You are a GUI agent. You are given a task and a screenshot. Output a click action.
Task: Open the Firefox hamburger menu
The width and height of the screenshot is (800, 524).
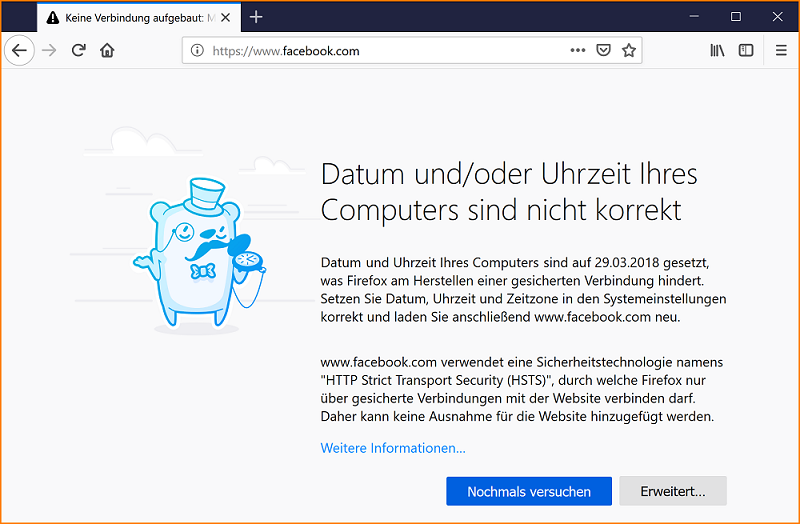point(781,50)
